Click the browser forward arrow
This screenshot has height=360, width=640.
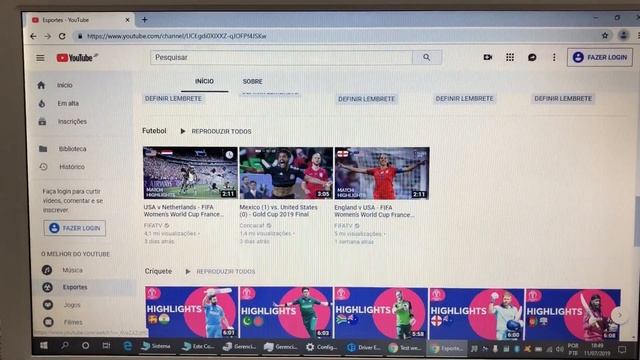[48, 36]
